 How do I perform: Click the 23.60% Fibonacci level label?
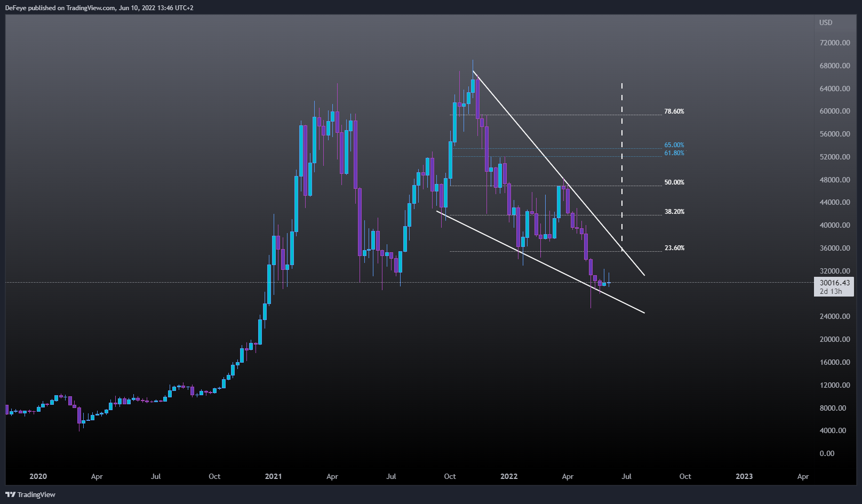pyautogui.click(x=674, y=248)
